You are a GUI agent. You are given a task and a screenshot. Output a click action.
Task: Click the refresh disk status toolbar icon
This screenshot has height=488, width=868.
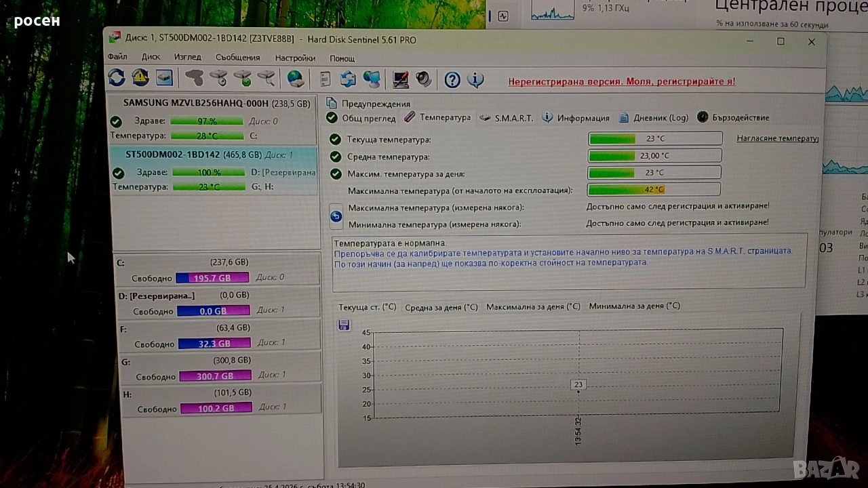pyautogui.click(x=117, y=79)
